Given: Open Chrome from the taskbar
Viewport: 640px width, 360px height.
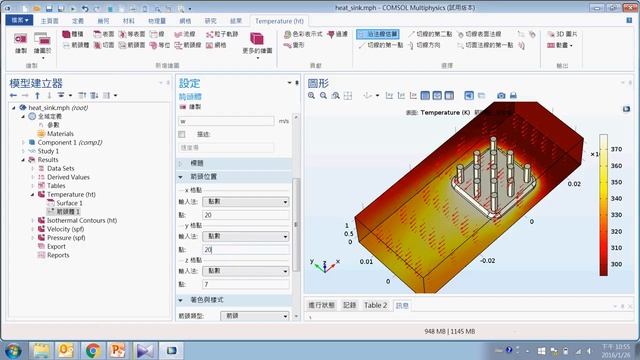Looking at the screenshot, I should click(x=93, y=350).
